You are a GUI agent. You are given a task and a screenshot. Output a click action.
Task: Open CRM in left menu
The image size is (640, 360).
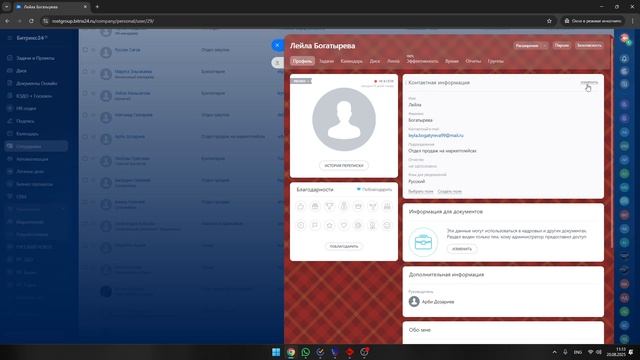tap(22, 197)
